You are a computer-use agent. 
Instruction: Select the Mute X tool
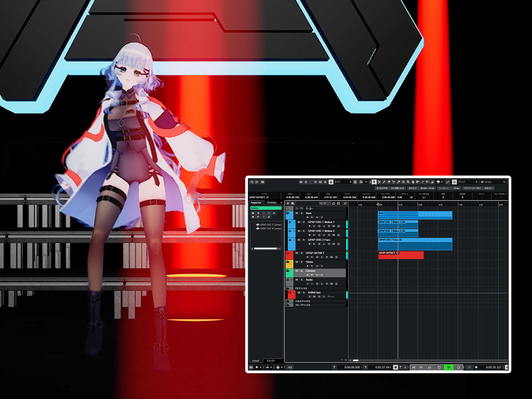pos(403,182)
